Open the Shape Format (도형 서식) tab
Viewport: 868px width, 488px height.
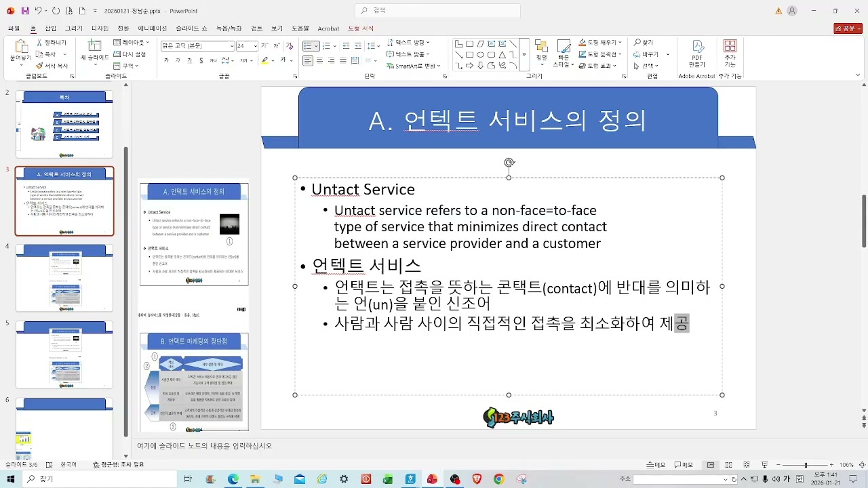coord(361,28)
